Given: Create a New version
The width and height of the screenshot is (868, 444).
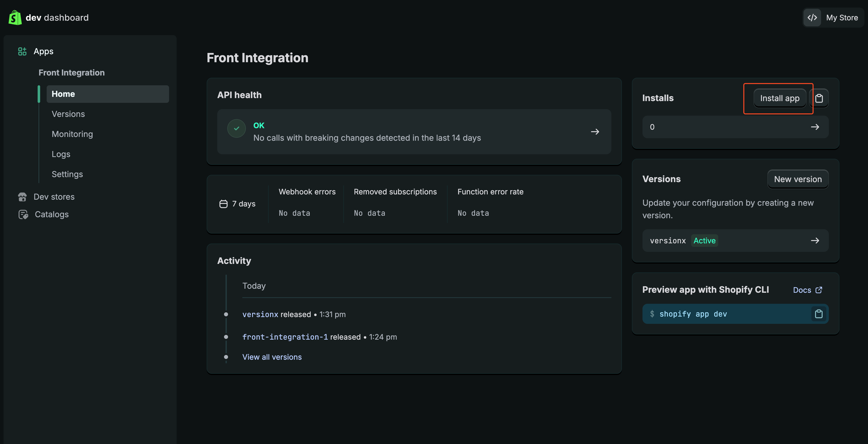Looking at the screenshot, I should (x=798, y=179).
